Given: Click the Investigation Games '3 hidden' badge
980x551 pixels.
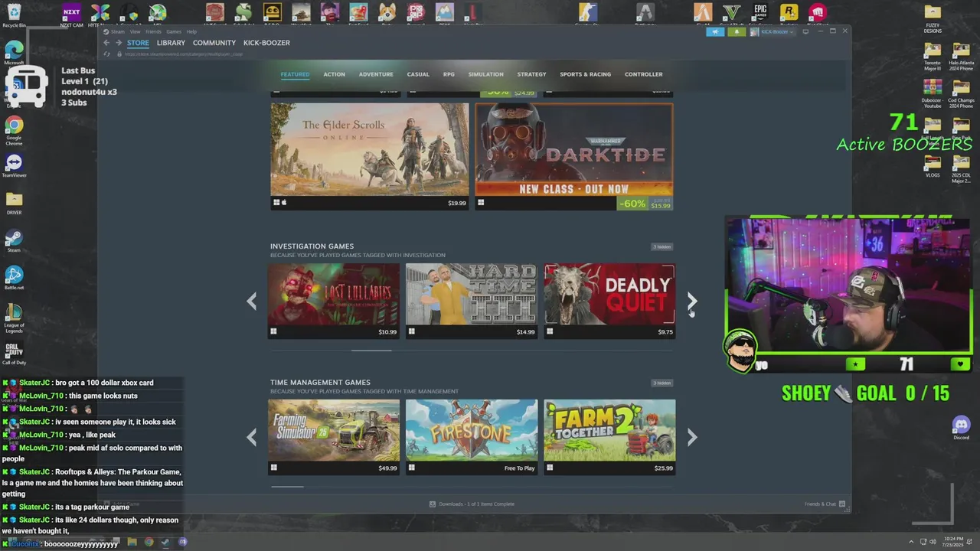Looking at the screenshot, I should [x=662, y=247].
